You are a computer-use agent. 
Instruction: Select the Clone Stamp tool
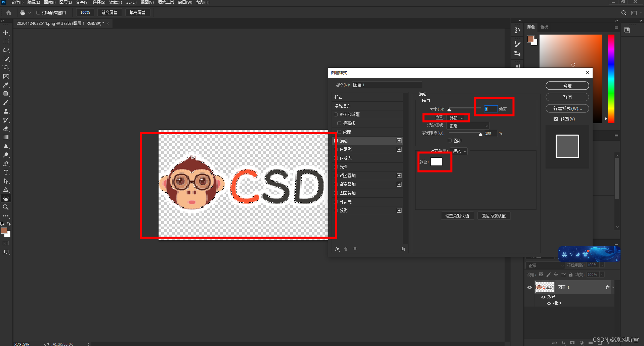click(6, 111)
